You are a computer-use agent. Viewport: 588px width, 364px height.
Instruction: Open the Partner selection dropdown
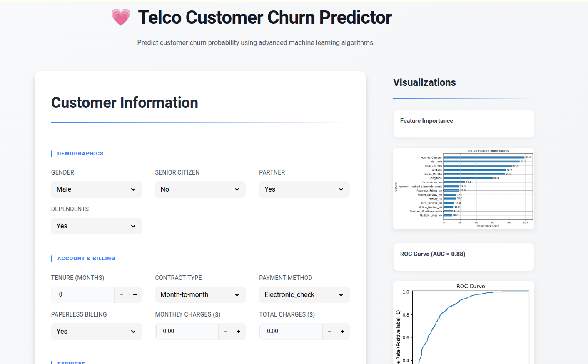click(x=304, y=189)
